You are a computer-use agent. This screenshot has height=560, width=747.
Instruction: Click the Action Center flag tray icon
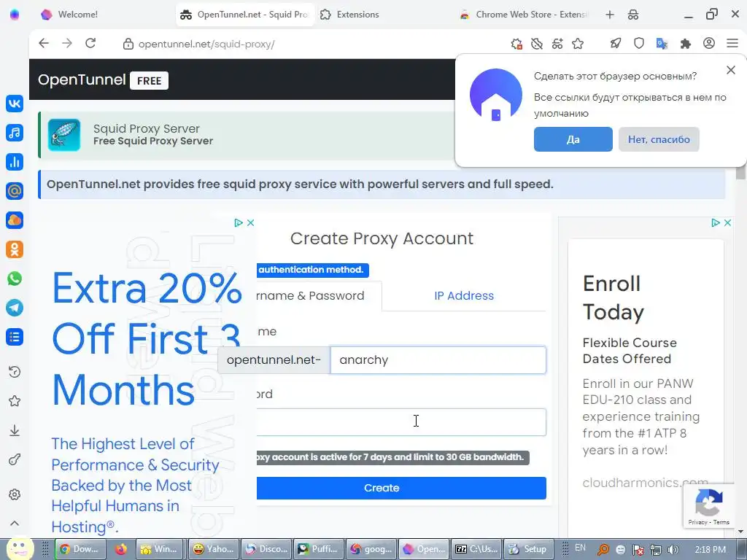coord(638,550)
